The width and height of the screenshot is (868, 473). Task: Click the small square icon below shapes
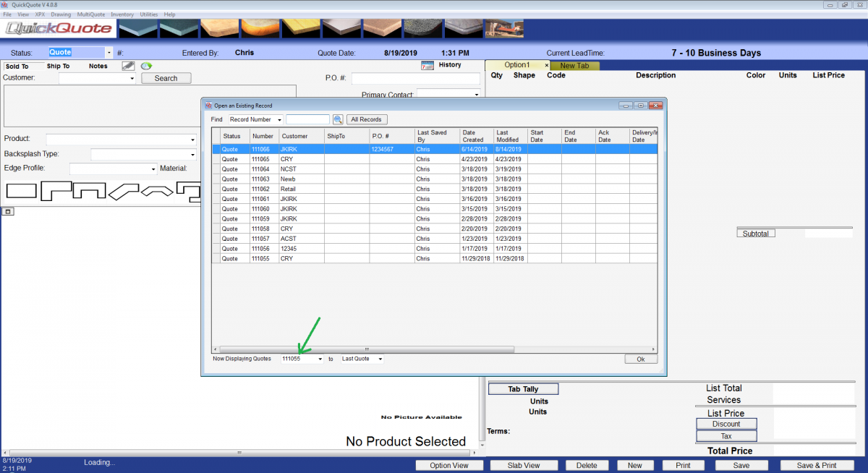(x=9, y=211)
